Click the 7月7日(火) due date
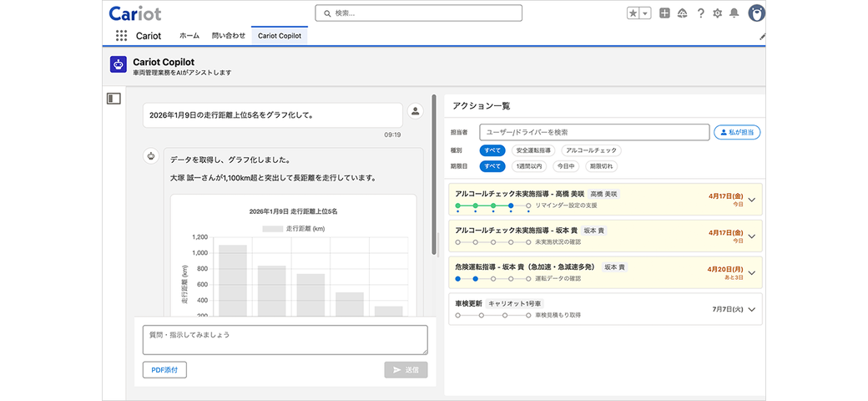The width and height of the screenshot is (868, 401). pos(728,310)
